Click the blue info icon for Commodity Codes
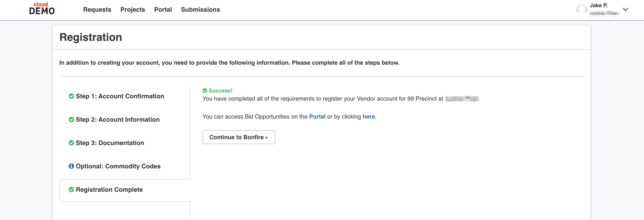The image size is (644, 220). 71,166
